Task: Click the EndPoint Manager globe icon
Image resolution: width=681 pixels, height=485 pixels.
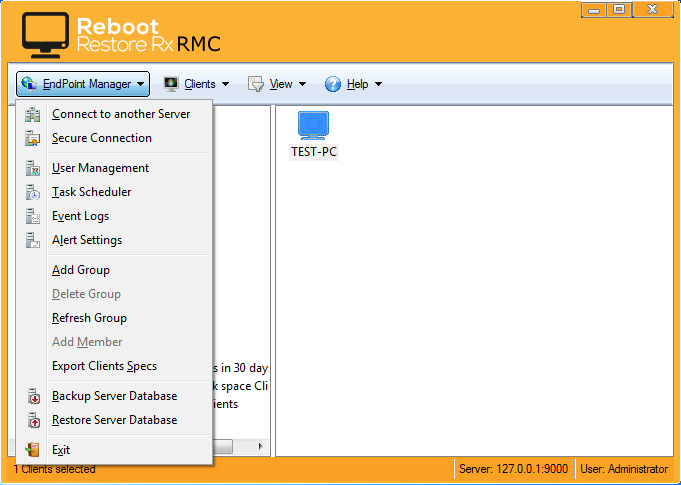Action: 29,84
